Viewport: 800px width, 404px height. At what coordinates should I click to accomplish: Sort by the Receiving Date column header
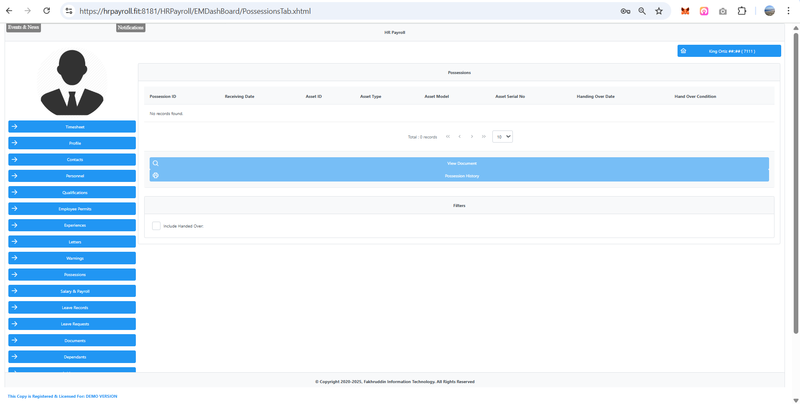click(x=239, y=96)
